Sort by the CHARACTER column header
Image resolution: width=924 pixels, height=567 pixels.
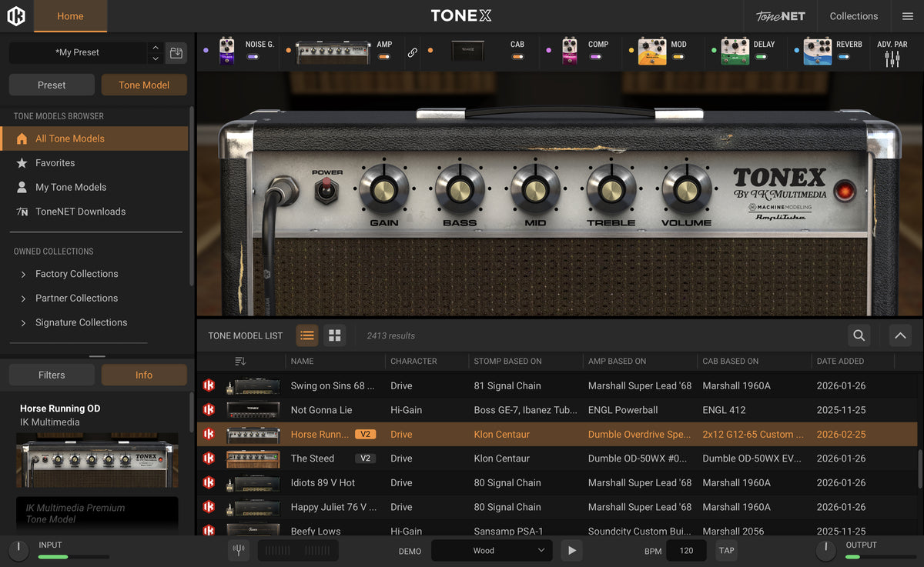click(413, 361)
